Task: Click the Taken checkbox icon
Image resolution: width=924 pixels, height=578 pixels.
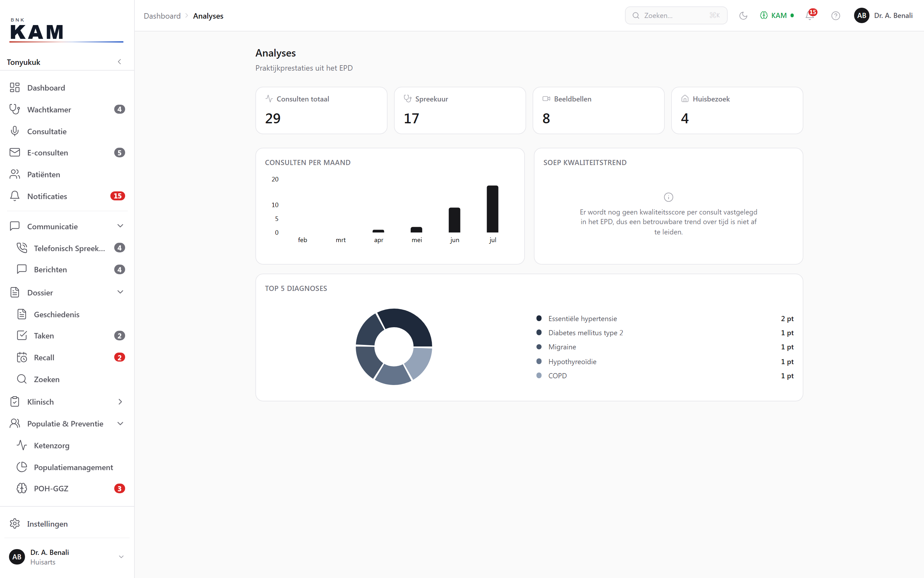Action: pyautogui.click(x=22, y=336)
